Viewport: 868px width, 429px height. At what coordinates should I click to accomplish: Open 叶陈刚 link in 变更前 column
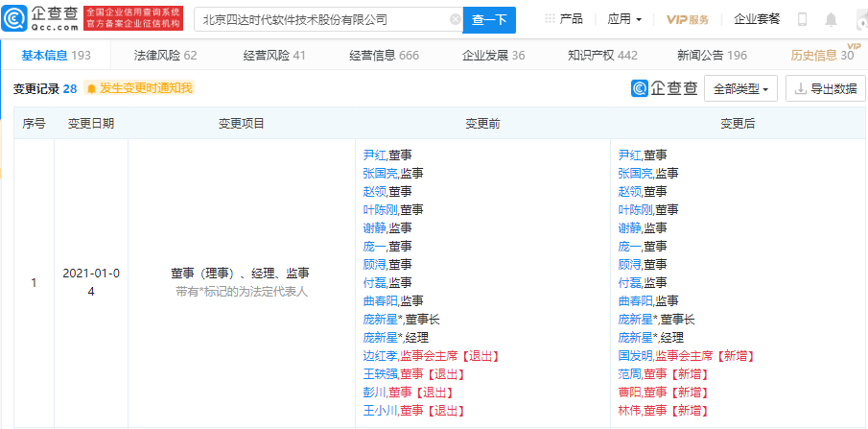[x=381, y=209]
